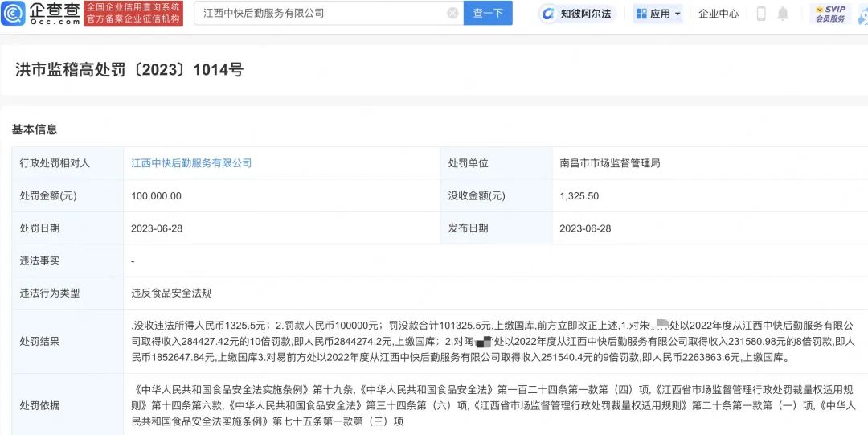Click 南昌市市场监督管理局 in the 处罚单位 row
Screen dimensions: 868x435
(x=609, y=163)
